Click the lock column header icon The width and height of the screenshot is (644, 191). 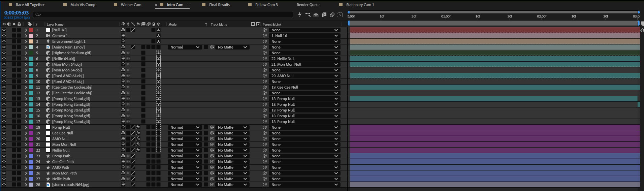click(19, 24)
